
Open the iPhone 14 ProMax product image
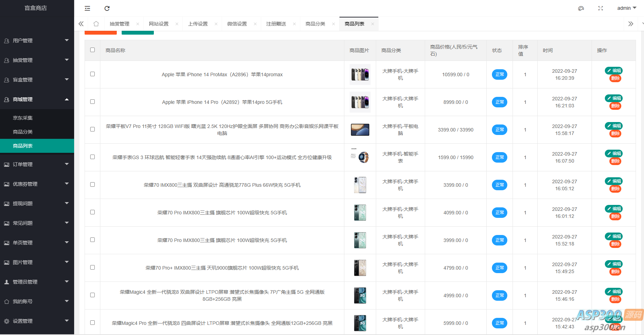click(360, 74)
